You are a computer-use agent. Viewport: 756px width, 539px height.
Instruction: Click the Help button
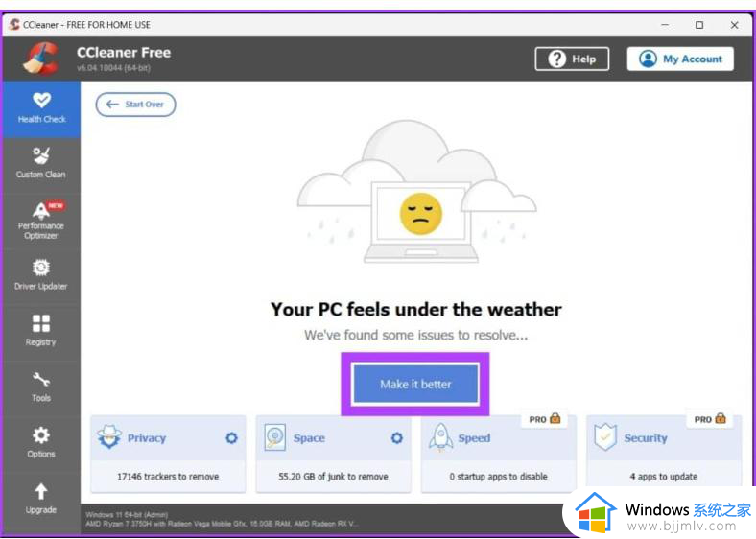point(572,59)
